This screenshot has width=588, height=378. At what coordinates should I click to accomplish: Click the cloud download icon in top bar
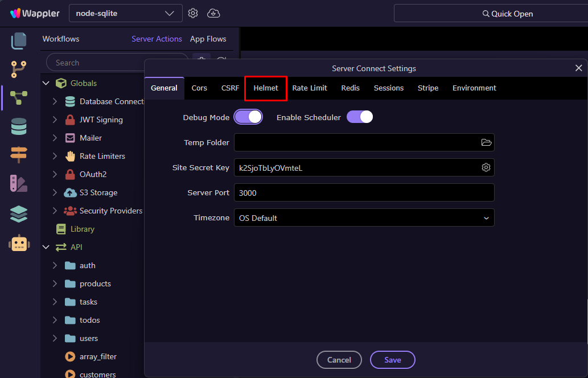point(213,13)
